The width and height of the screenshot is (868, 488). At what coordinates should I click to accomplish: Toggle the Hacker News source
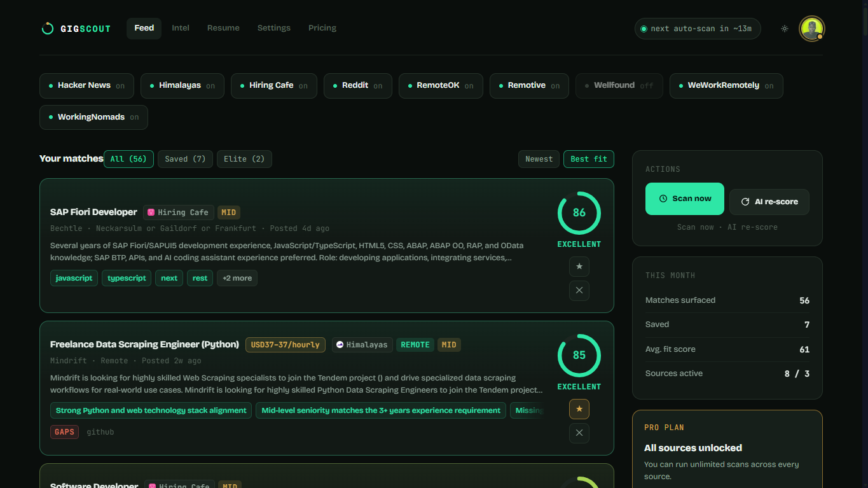point(86,86)
